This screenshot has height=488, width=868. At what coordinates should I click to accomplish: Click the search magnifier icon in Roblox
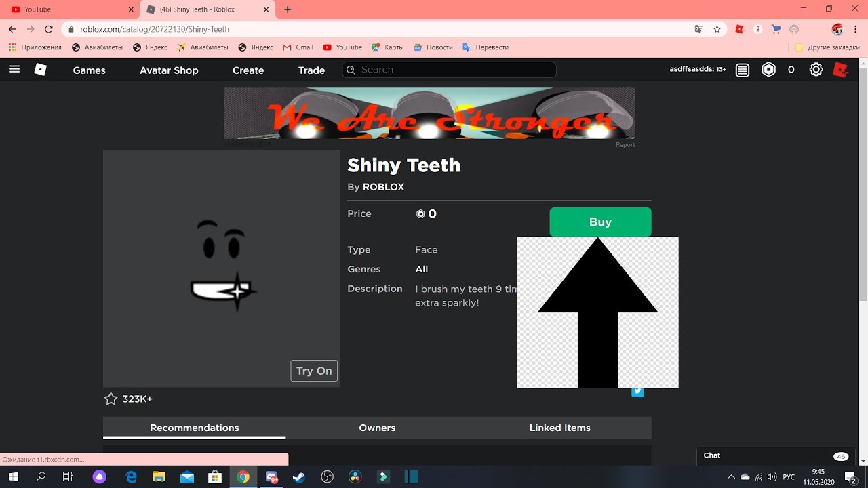point(351,70)
